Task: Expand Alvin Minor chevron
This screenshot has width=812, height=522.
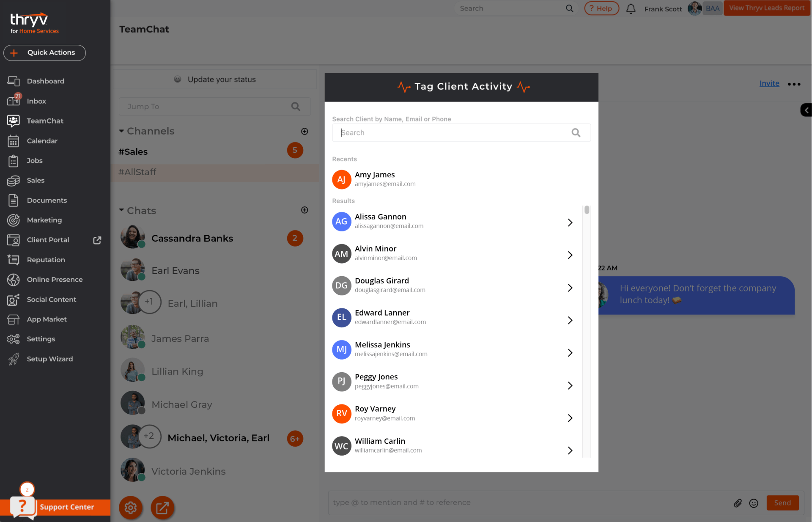Action: click(570, 255)
